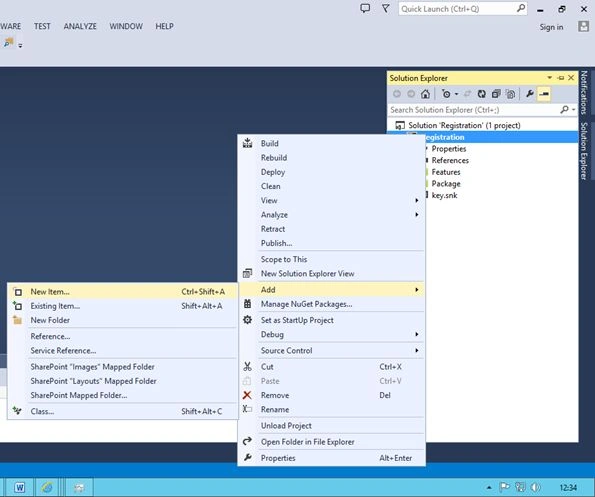Expand the Add submenu entry
The image size is (595, 497).
pyautogui.click(x=331, y=289)
